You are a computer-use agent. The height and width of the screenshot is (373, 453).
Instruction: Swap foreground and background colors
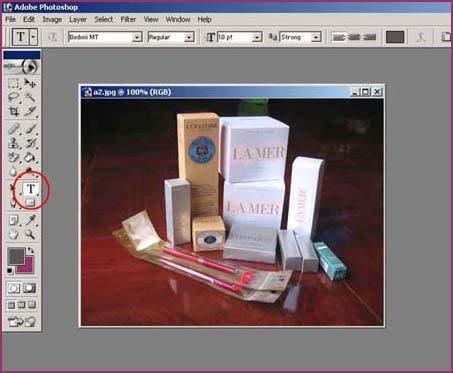click(x=31, y=250)
